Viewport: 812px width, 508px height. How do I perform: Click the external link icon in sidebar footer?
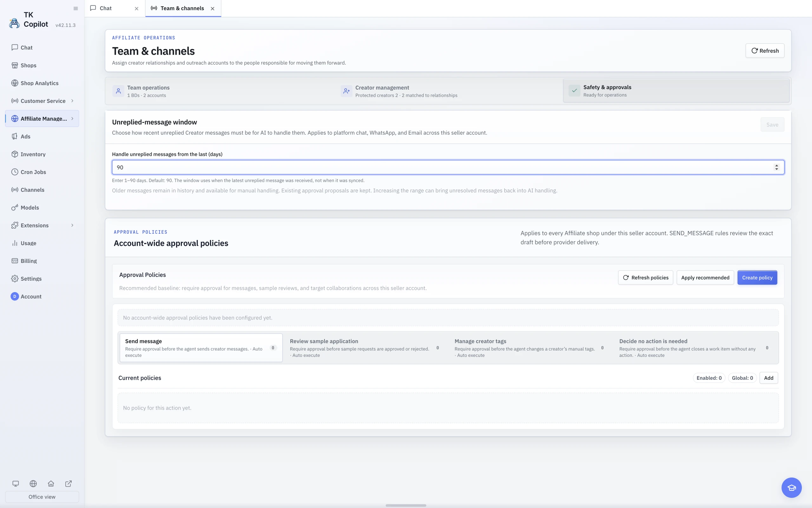[69, 484]
